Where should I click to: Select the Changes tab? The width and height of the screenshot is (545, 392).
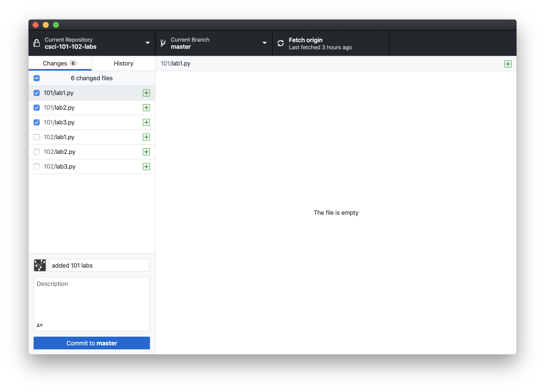pyautogui.click(x=60, y=63)
